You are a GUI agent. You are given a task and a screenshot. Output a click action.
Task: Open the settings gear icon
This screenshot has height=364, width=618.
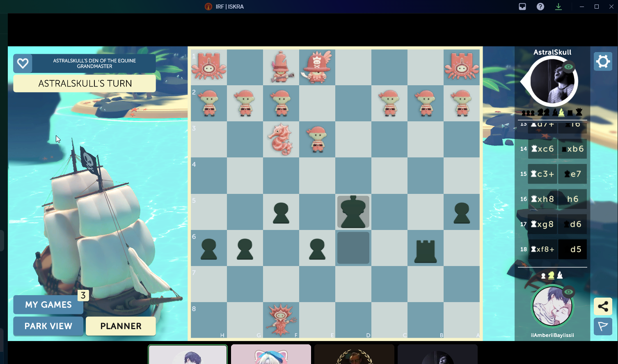click(x=603, y=61)
